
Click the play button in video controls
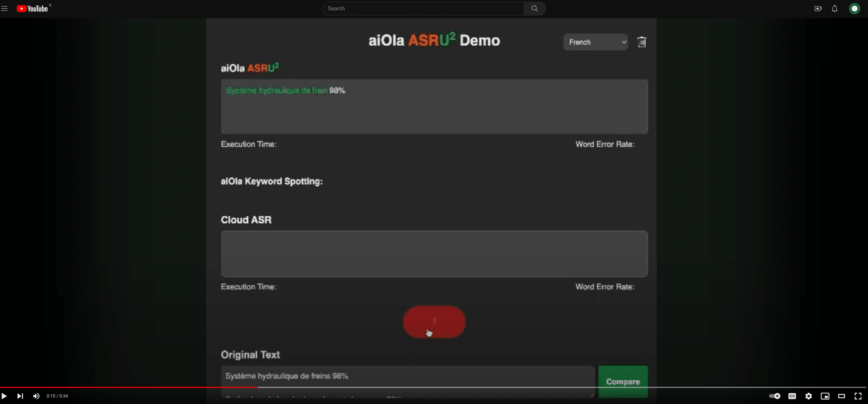click(4, 396)
